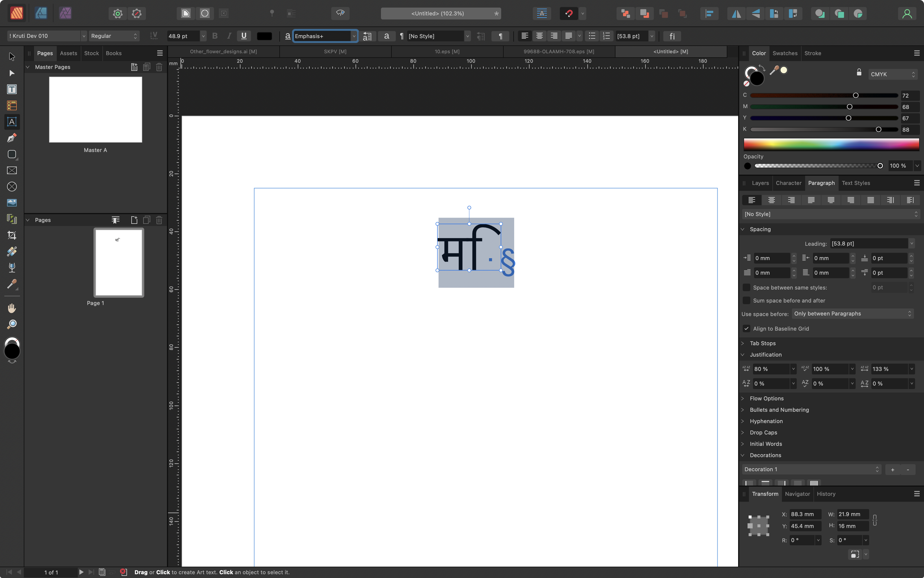Switch to Affinity Designer persona
The height and width of the screenshot is (578, 924).
point(41,13)
